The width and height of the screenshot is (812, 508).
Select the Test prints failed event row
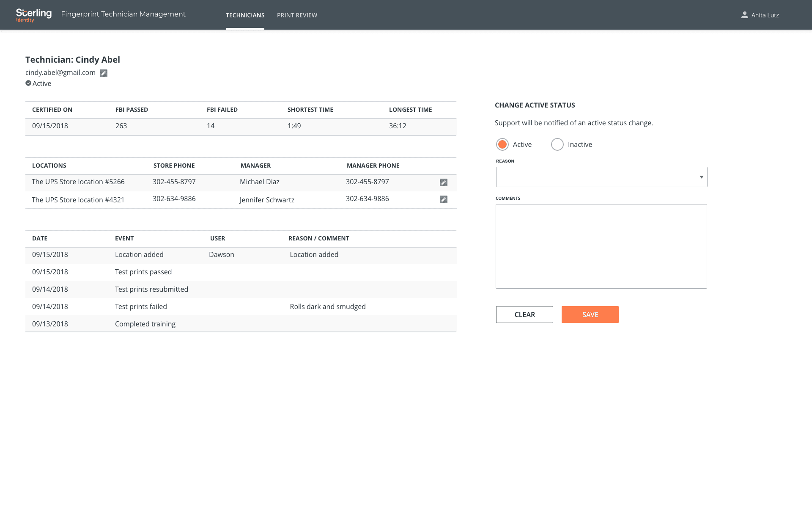click(x=141, y=306)
